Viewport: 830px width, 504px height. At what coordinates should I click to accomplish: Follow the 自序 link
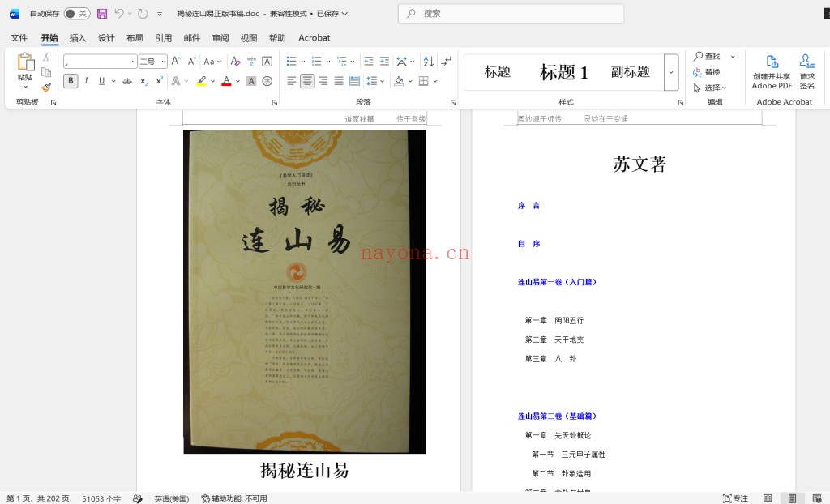(x=528, y=244)
